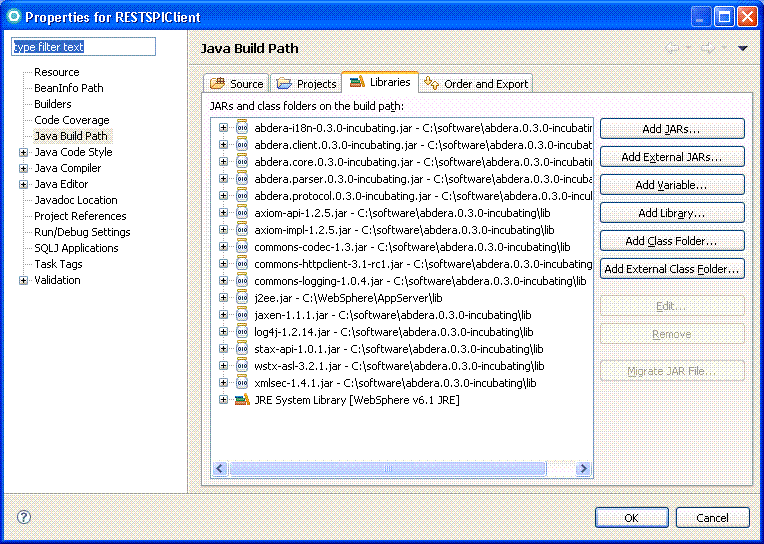This screenshot has height=544, width=764.
Task: Select SQLJ Applications in the tree
Action: 76,248
